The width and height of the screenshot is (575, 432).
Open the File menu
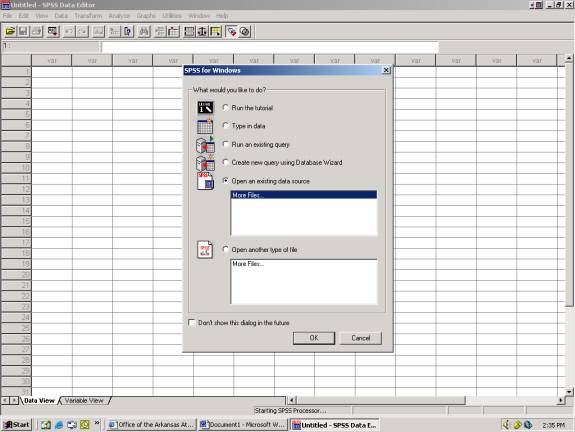pyautogui.click(x=7, y=16)
